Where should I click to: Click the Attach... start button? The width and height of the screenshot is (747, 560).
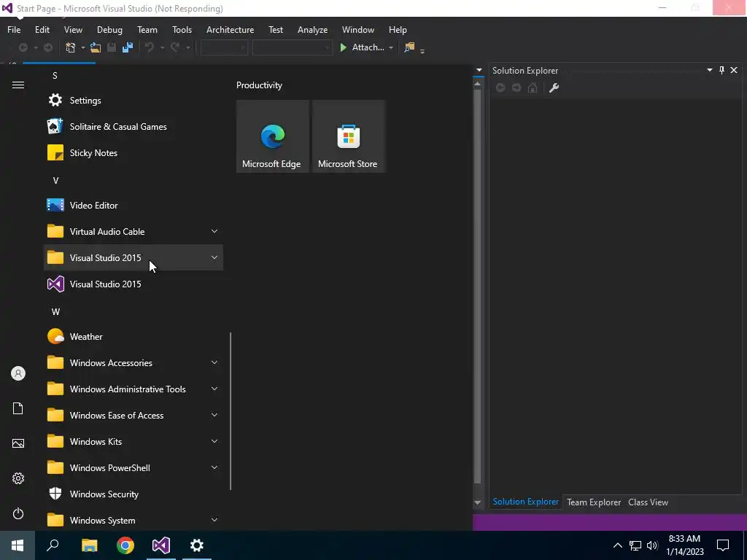[362, 47]
